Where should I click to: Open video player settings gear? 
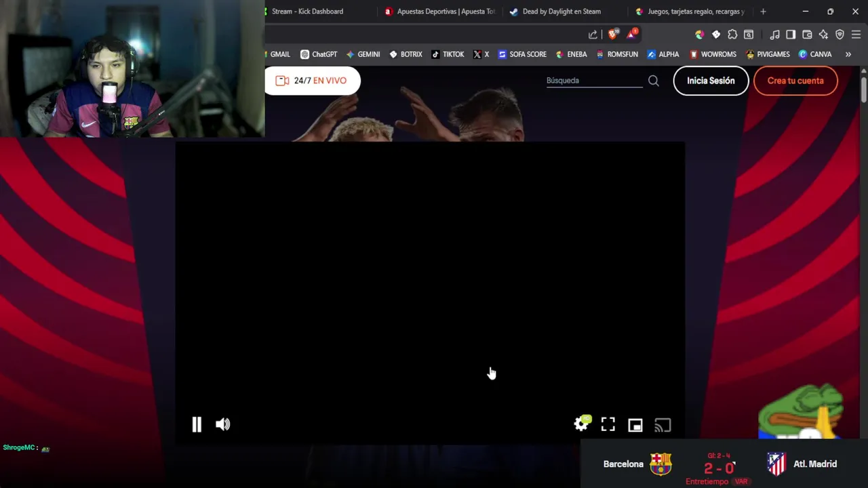(x=582, y=424)
